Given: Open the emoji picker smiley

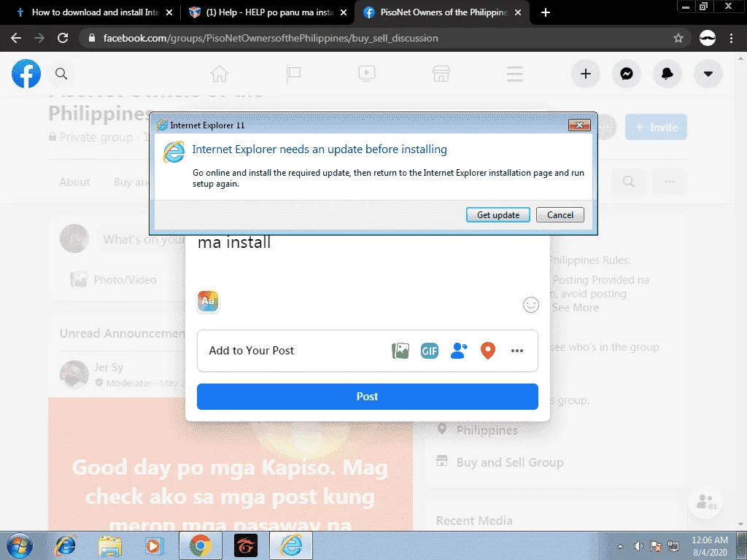Looking at the screenshot, I should tap(531, 305).
